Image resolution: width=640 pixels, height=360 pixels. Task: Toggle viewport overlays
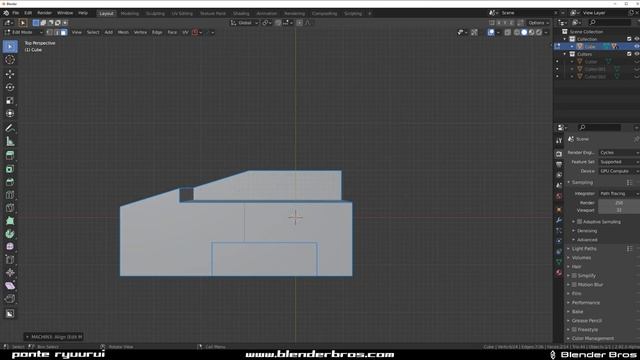click(x=491, y=32)
